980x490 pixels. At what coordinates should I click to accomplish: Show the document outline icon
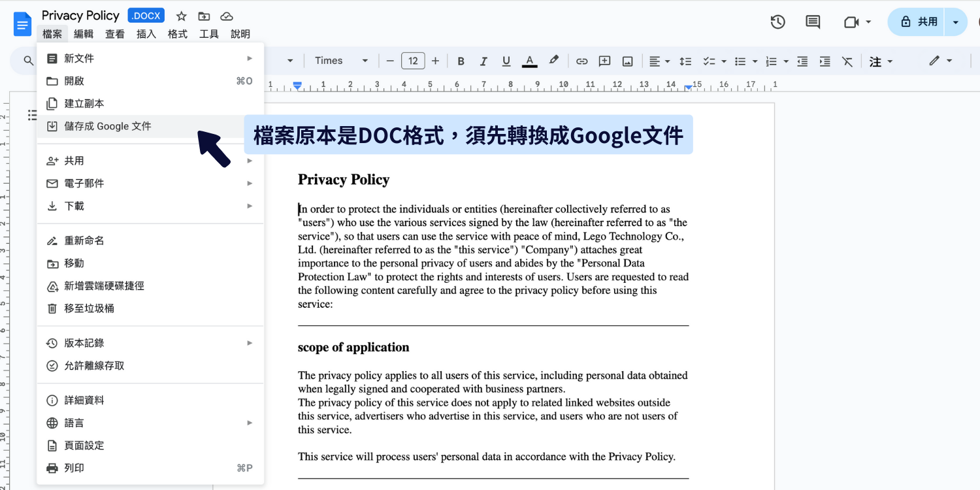coord(32,115)
